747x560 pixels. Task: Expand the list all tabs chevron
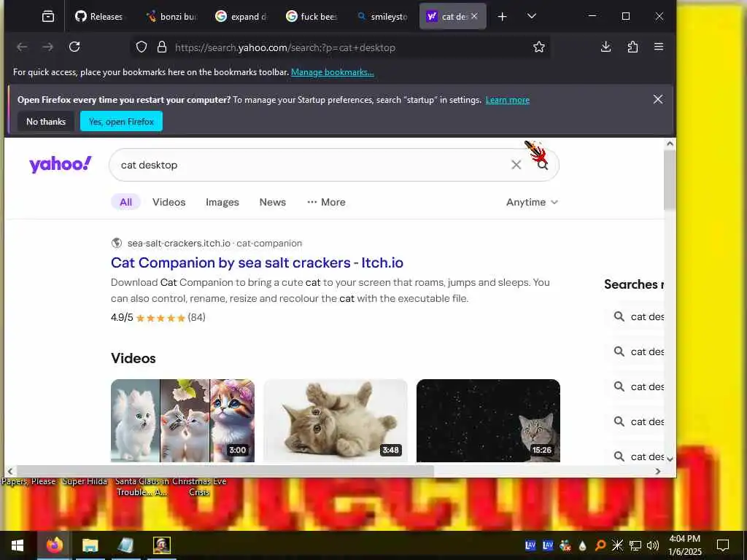(x=532, y=17)
